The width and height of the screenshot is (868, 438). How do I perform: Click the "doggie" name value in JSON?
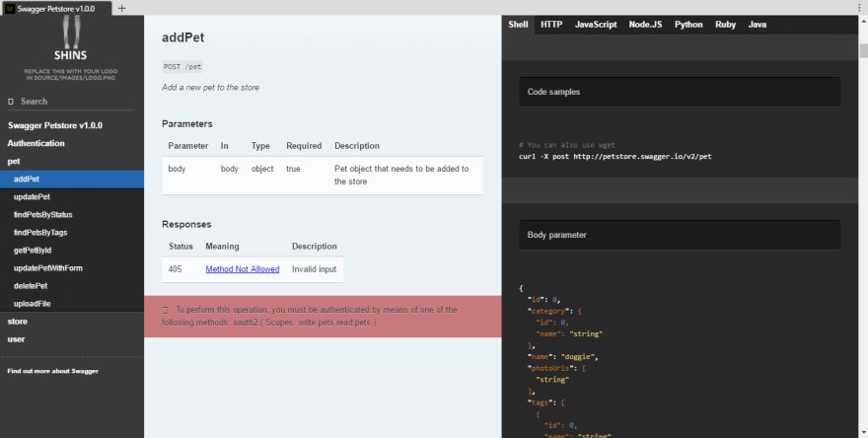(x=579, y=356)
